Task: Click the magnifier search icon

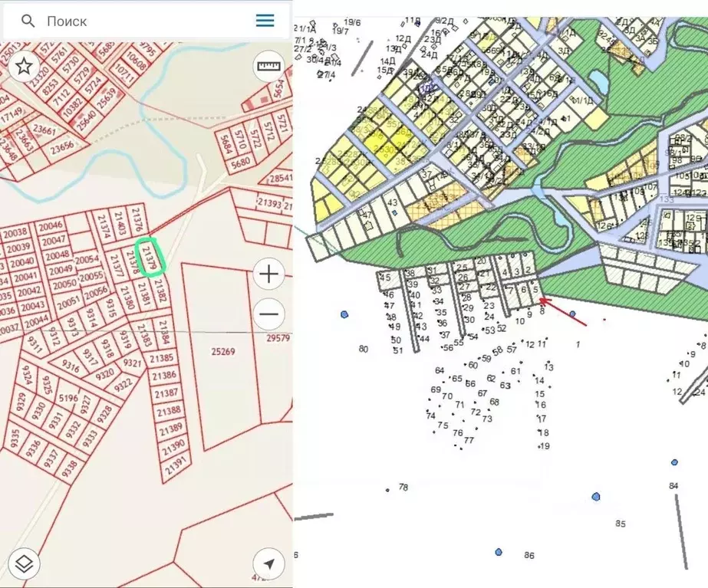Action: tap(28, 21)
